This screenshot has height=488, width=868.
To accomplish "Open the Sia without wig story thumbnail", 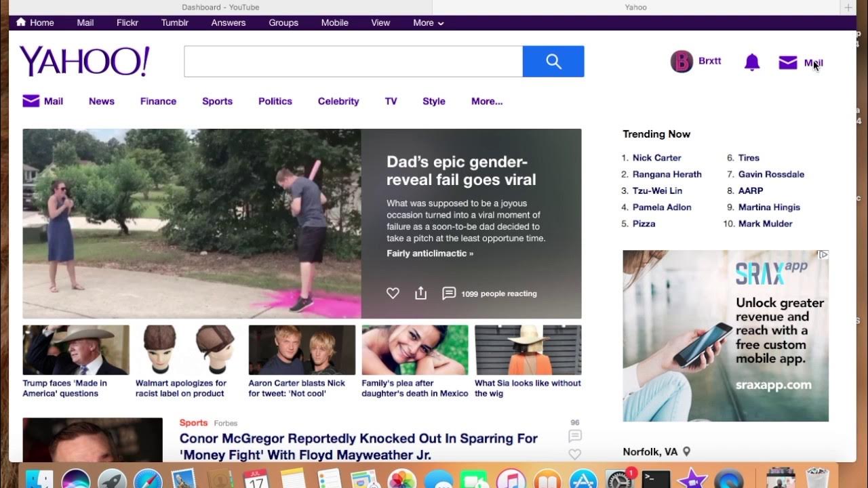I will coord(528,350).
